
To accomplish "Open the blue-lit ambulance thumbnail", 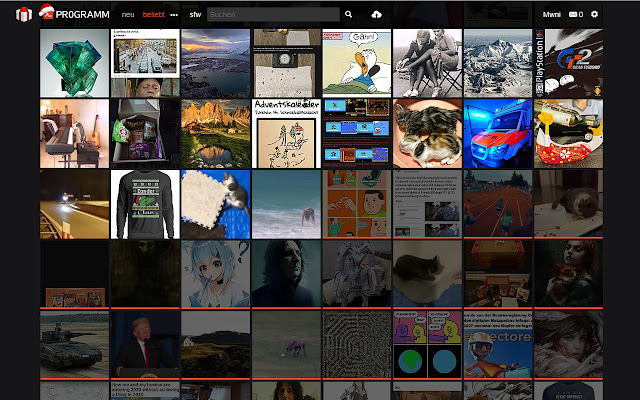I will (x=498, y=133).
